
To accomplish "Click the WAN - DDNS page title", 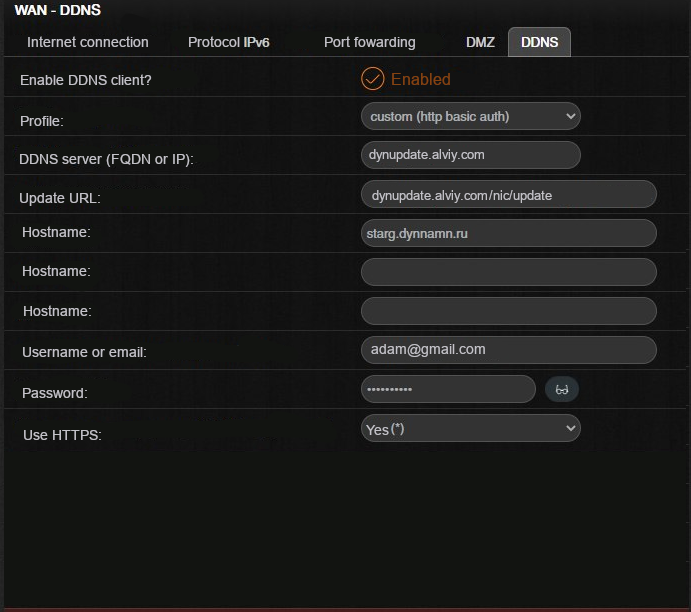I will (x=58, y=10).
